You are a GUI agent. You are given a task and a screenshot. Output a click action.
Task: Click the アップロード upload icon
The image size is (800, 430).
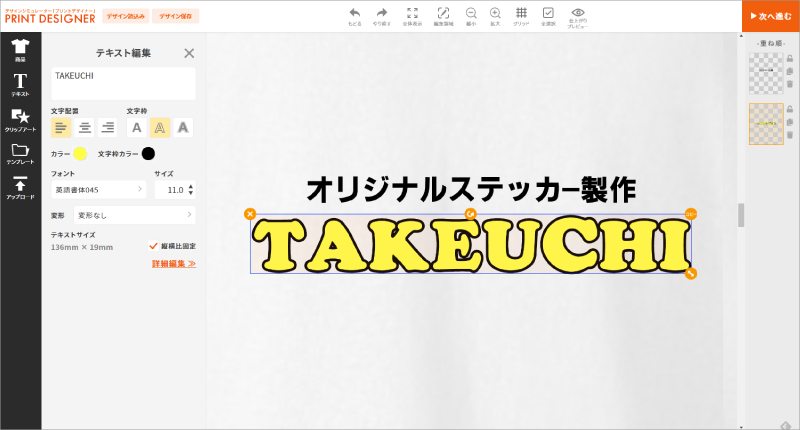tap(19, 187)
